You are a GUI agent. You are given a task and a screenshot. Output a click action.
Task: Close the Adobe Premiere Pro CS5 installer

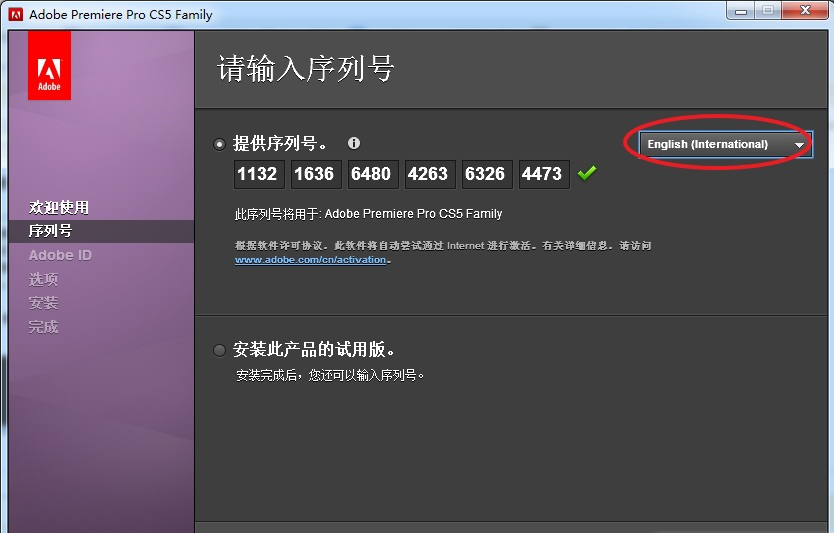point(805,11)
